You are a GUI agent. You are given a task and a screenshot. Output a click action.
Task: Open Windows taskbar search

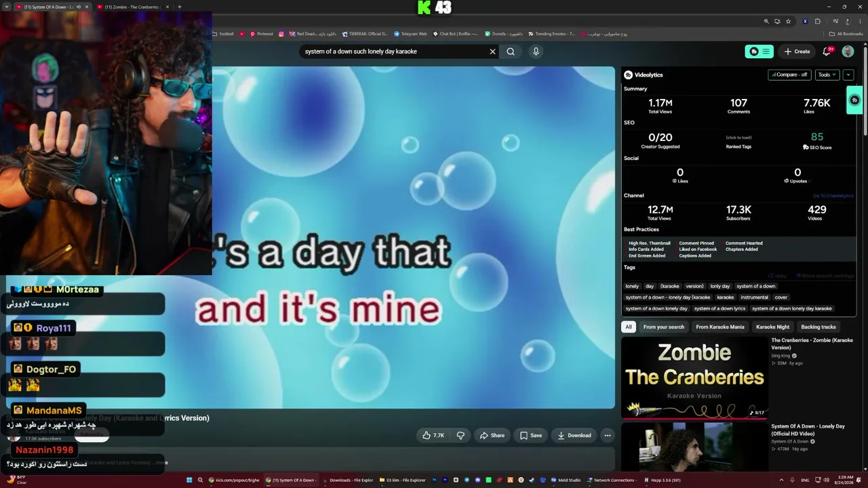(x=200, y=480)
